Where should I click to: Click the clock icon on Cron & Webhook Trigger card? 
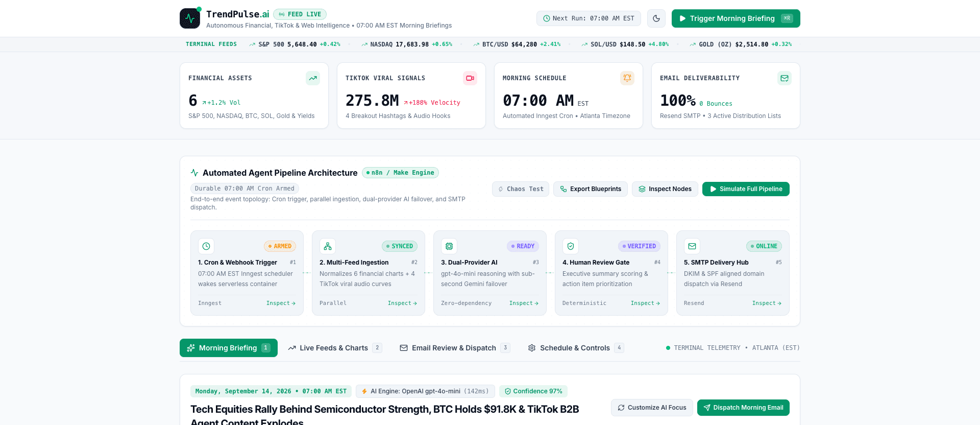coord(206,246)
